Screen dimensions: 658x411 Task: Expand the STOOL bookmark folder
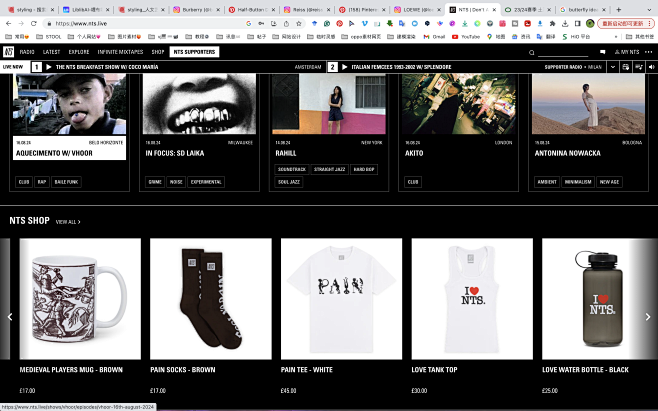tap(49, 37)
